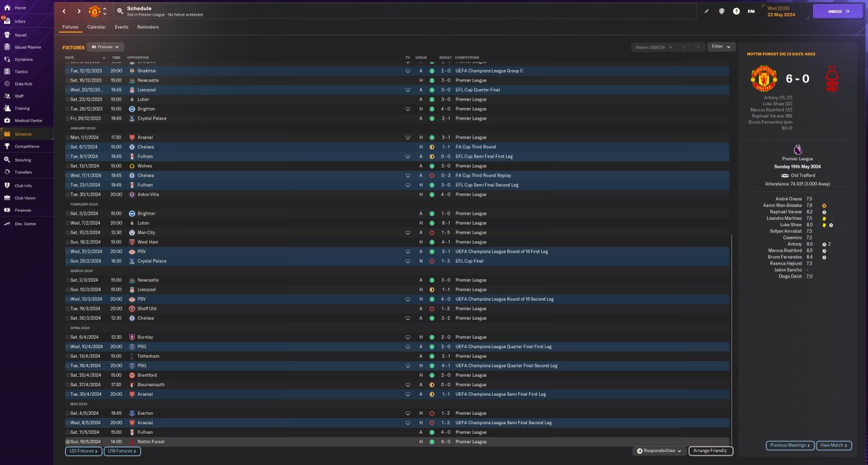Open the Filter dropdown
The height and width of the screenshot is (465, 868).
(x=722, y=47)
